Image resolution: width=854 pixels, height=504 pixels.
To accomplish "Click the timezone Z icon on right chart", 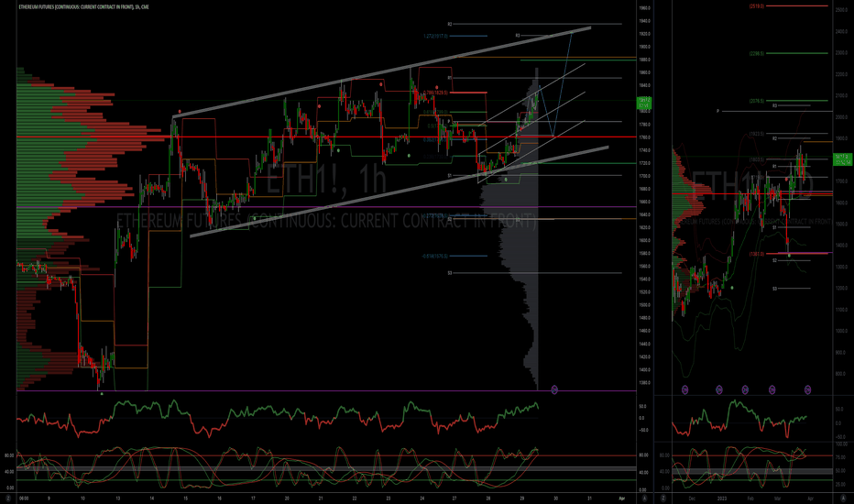I will 662,498.
